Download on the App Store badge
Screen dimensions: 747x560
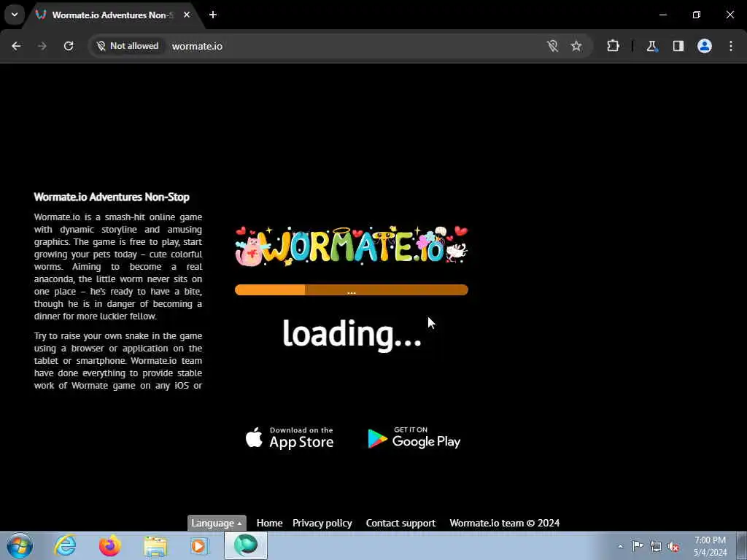[x=290, y=437]
